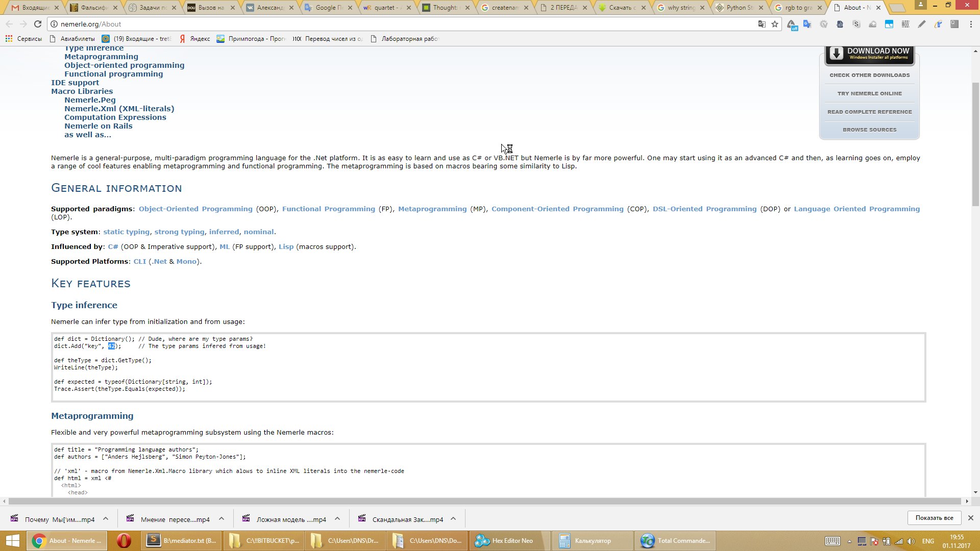Open the Opera browser from taskbar

tap(124, 541)
